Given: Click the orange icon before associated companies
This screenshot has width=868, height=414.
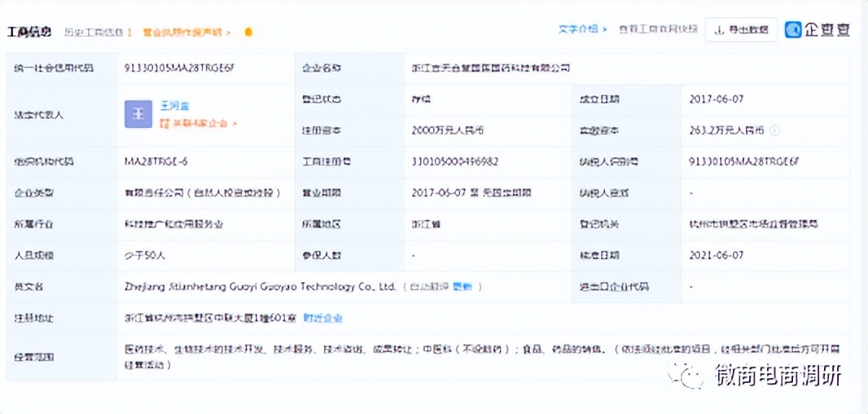Looking at the screenshot, I should pyautogui.click(x=164, y=124).
